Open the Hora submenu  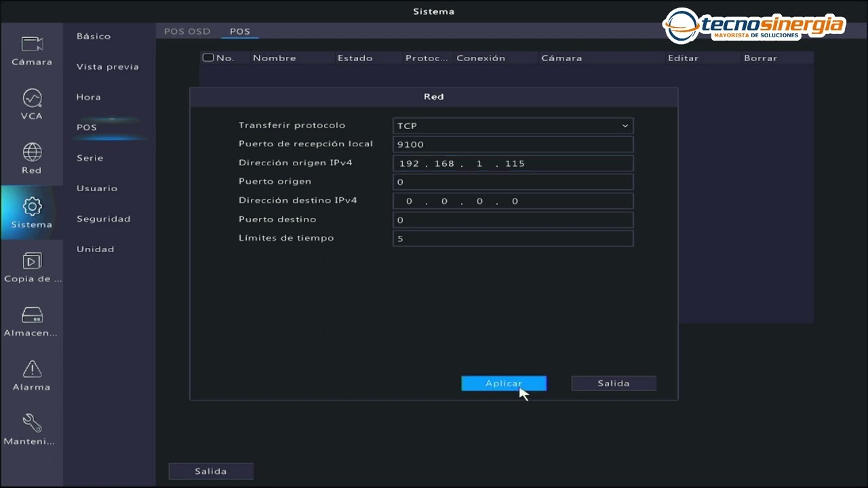(x=89, y=97)
